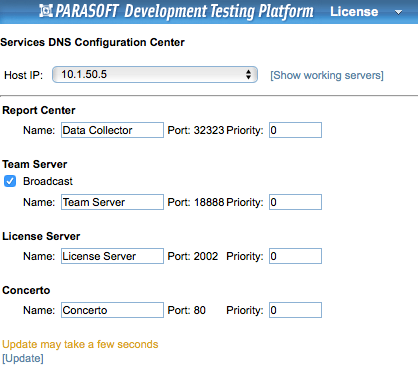Click the Concerto priority field
Viewport: 418px width, 372px height.
tap(295, 310)
